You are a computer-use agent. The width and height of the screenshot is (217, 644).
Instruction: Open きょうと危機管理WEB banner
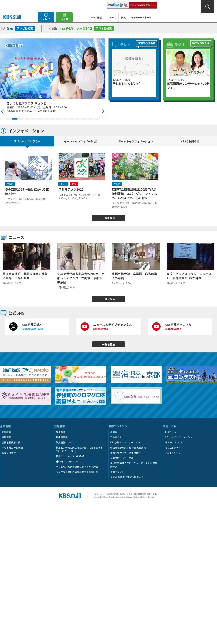tap(26, 396)
